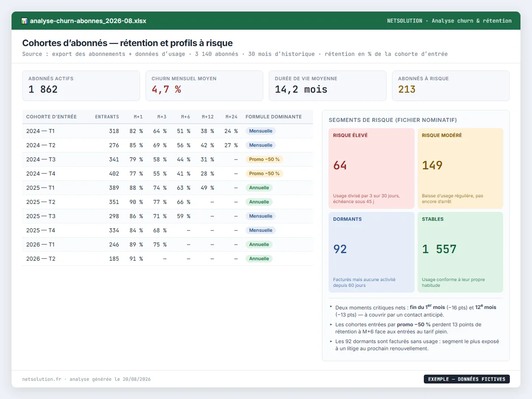Select the M+3 column header
This screenshot has width=532, height=399.
(x=162, y=117)
